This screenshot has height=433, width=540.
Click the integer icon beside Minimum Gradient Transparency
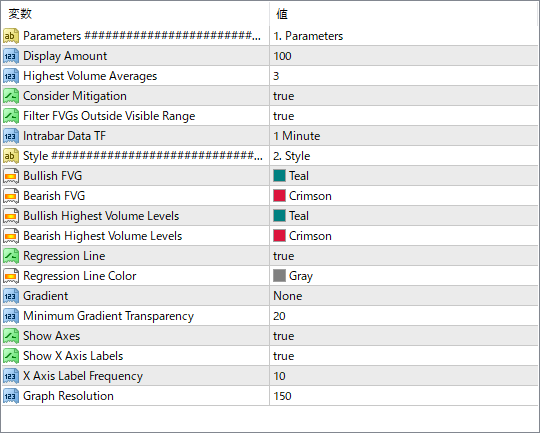[x=11, y=316]
